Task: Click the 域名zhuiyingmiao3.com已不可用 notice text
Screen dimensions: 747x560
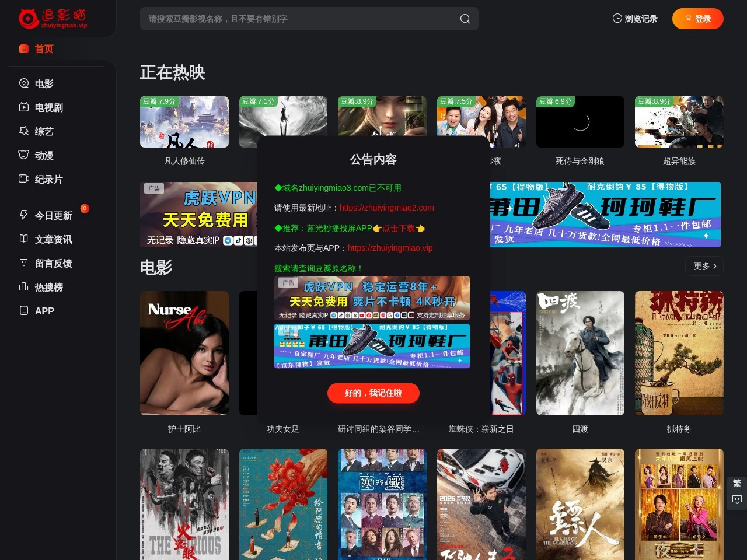Action: pyautogui.click(x=338, y=188)
